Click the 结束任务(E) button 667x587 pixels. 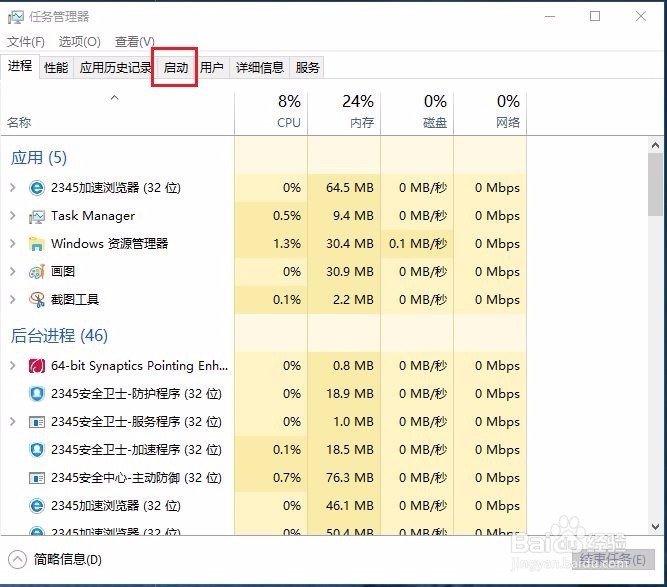coord(613,559)
